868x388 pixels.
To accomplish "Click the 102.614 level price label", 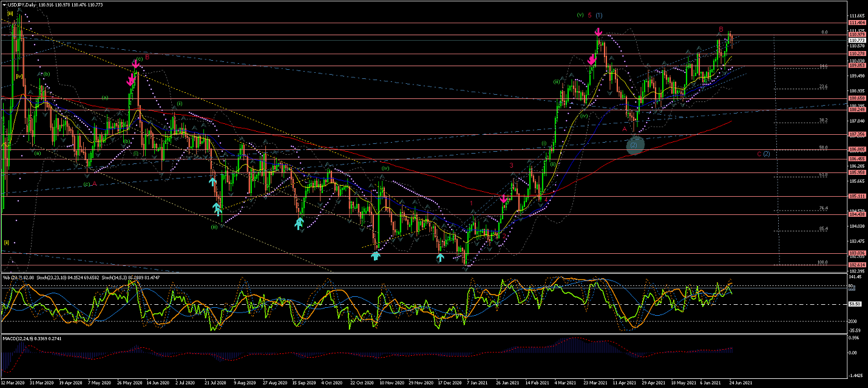I will (856, 265).
